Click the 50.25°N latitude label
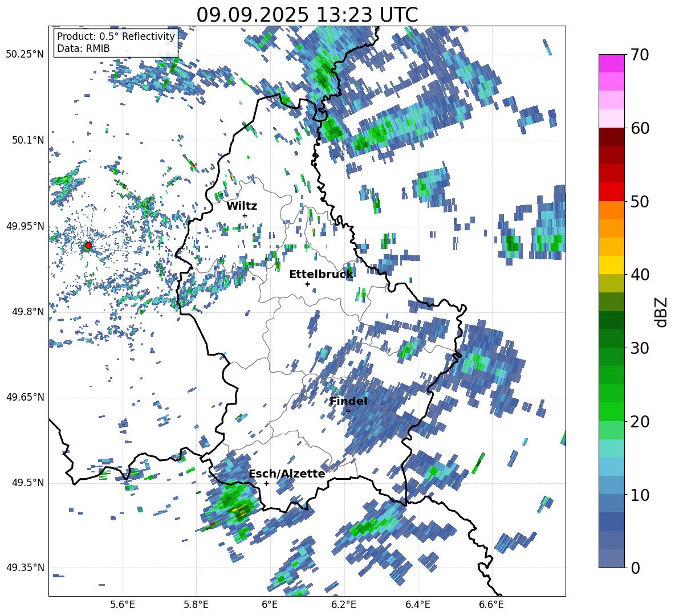The width and height of the screenshot is (675, 616). pyautogui.click(x=25, y=55)
